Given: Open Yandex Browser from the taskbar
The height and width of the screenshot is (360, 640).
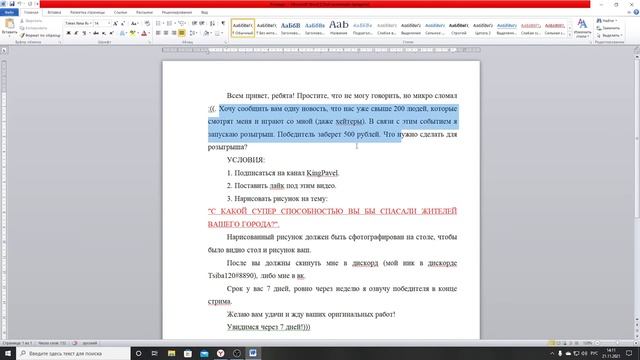Looking at the screenshot, I should [x=220, y=353].
